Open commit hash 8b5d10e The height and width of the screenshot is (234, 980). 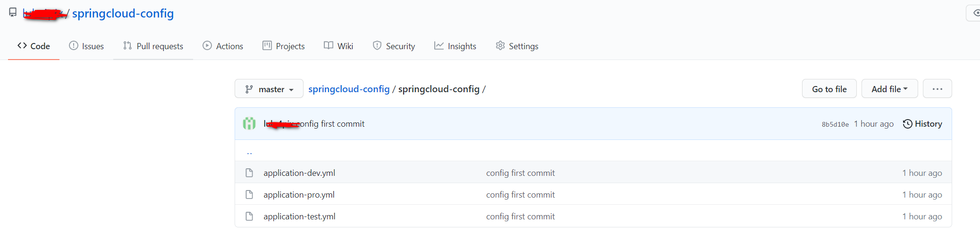(835, 124)
